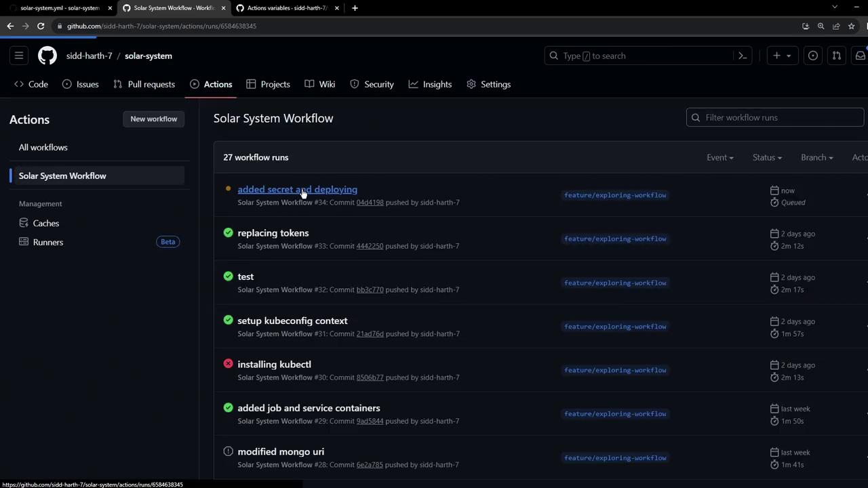The width and height of the screenshot is (868, 488).
Task: Open the Code repository tab
Action: 31,84
